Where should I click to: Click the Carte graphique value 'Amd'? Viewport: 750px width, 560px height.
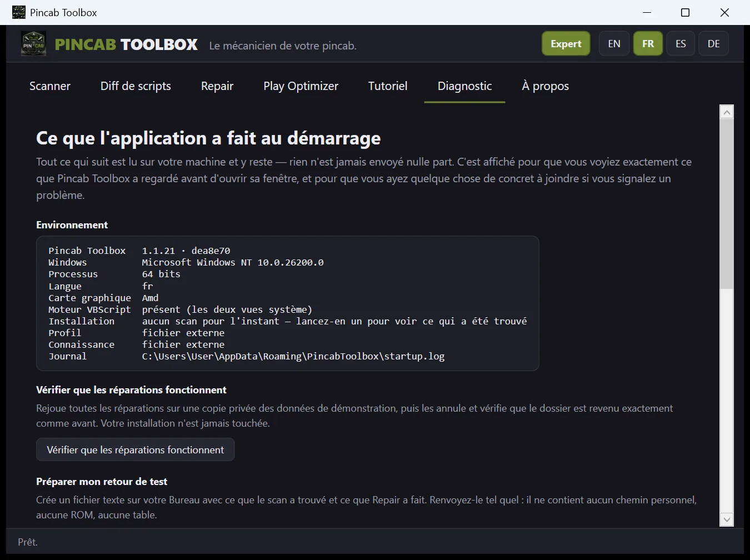coord(150,298)
